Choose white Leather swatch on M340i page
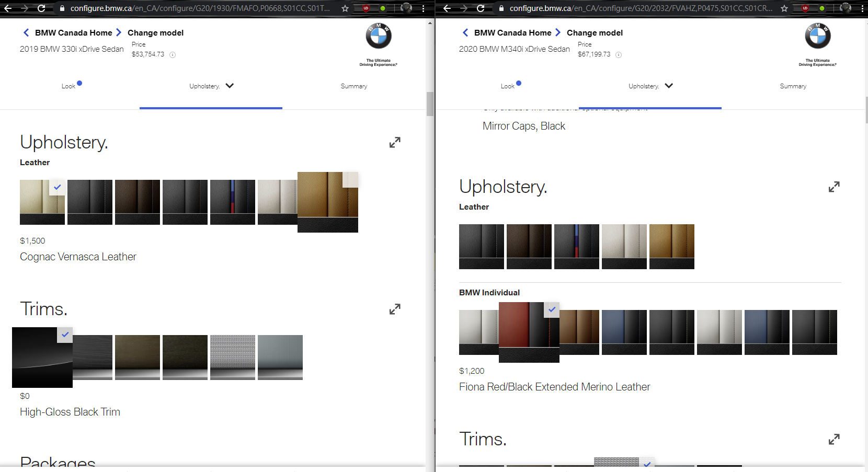868x472 pixels. [x=624, y=247]
